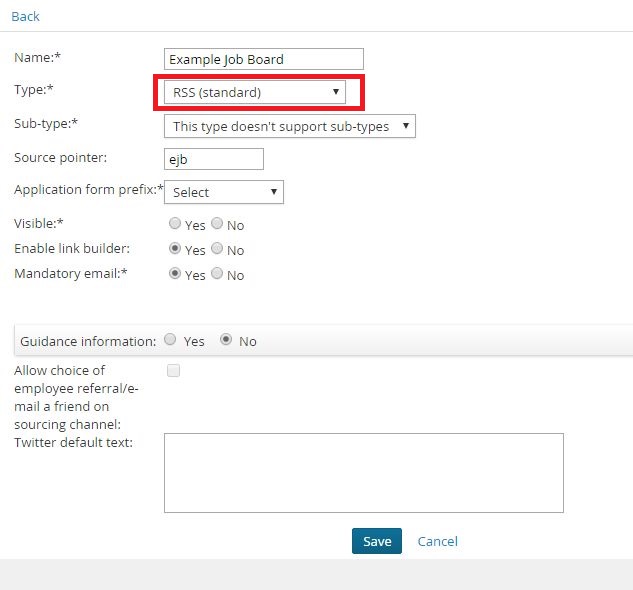
Task: Select Yes for Mandatory email
Action: coord(175,274)
